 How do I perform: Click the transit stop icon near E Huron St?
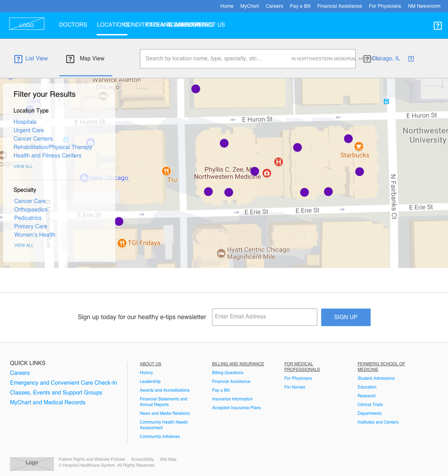coord(386,102)
